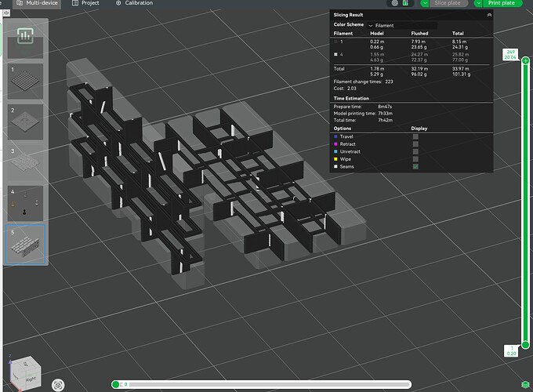The width and height of the screenshot is (533, 392).
Task: Click the Flushed column header
Action: click(419, 33)
